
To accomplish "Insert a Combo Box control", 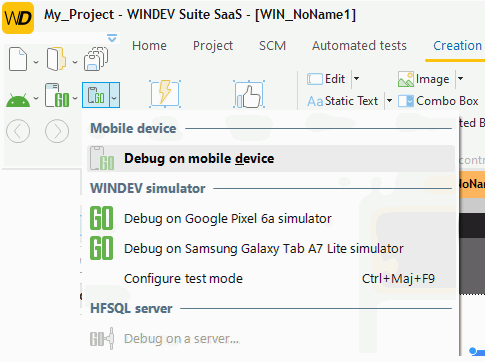I will (x=439, y=101).
